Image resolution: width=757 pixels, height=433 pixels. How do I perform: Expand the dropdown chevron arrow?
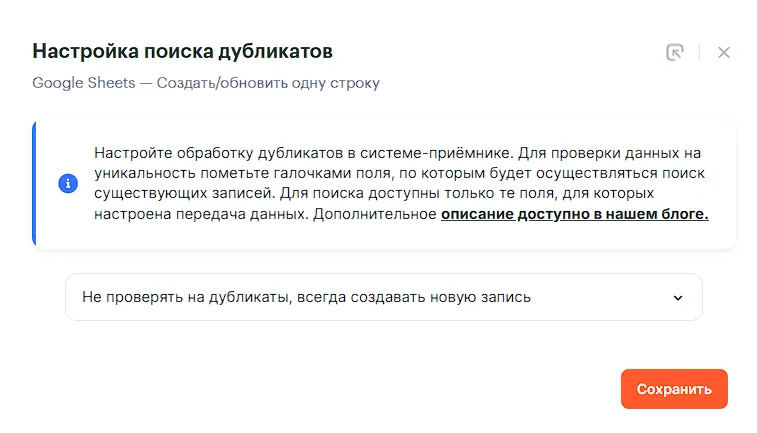[678, 298]
